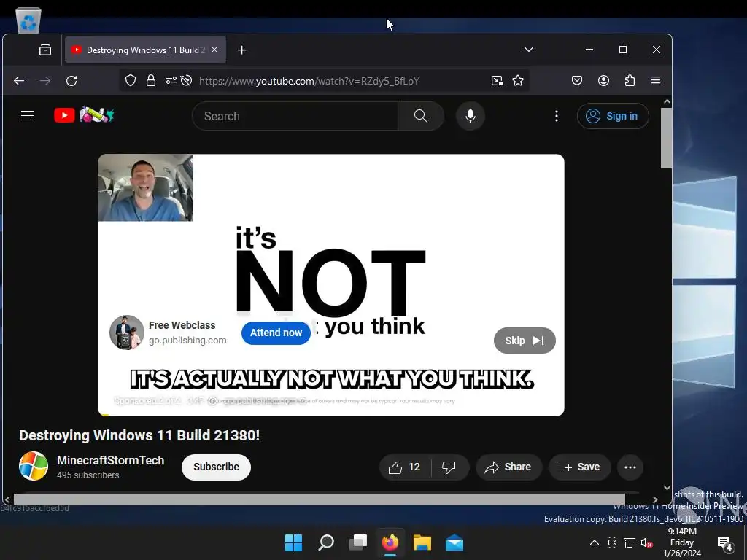Click the vertical page scrollbar thumb
The width and height of the screenshot is (747, 560).
click(667, 138)
